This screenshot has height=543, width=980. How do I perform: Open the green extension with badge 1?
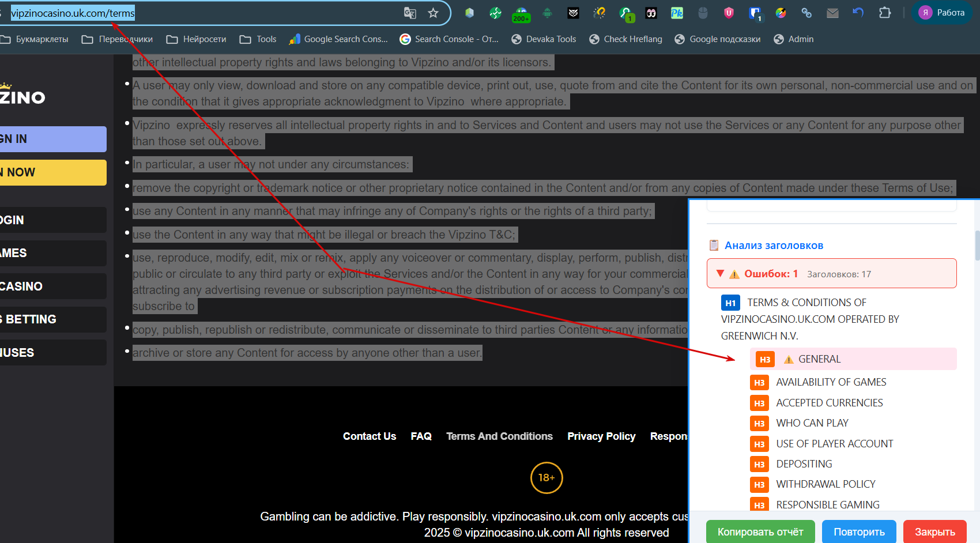(626, 14)
